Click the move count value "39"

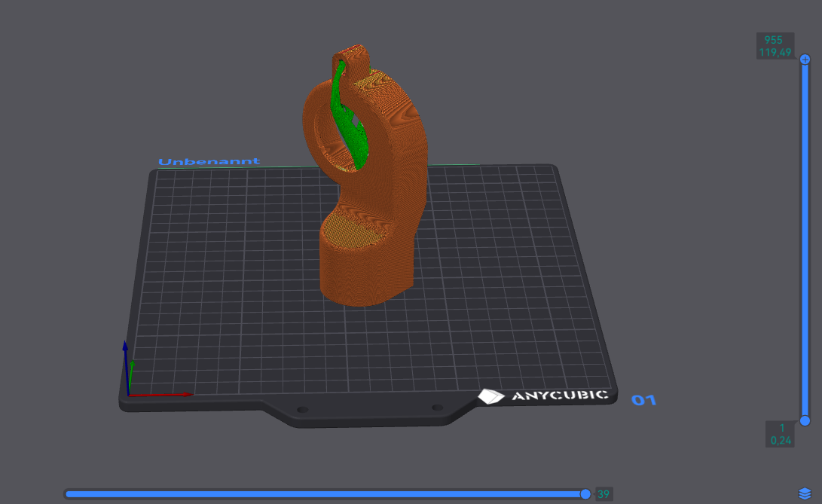coord(604,494)
